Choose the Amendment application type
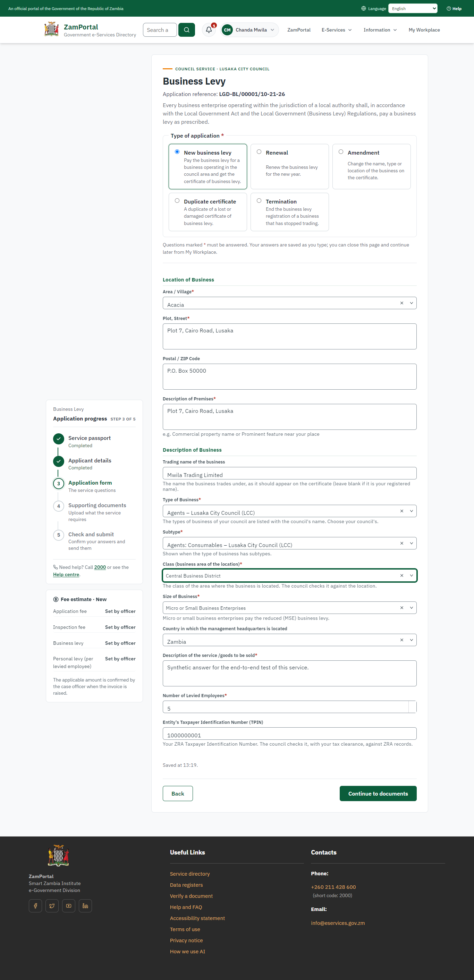 click(x=372, y=166)
